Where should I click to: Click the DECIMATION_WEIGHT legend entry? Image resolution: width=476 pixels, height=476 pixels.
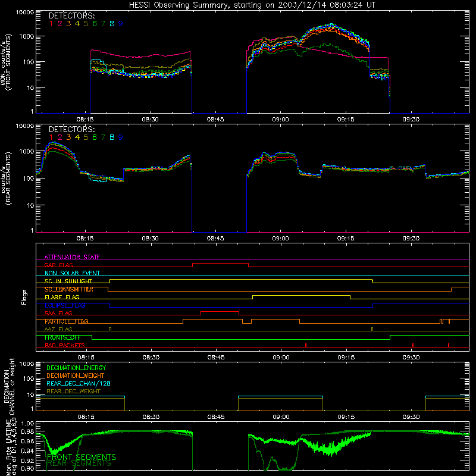(76, 375)
